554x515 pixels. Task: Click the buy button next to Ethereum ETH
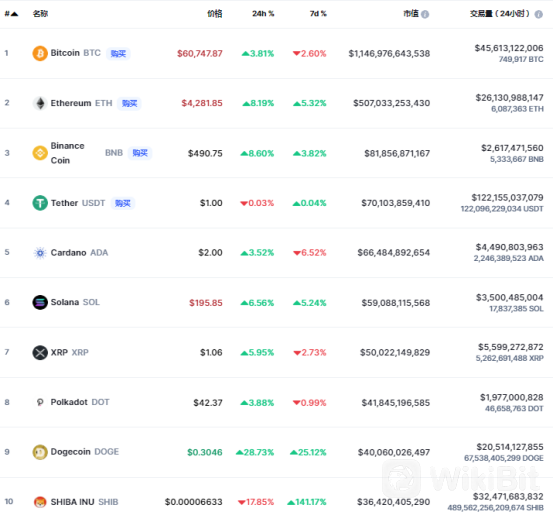click(129, 103)
